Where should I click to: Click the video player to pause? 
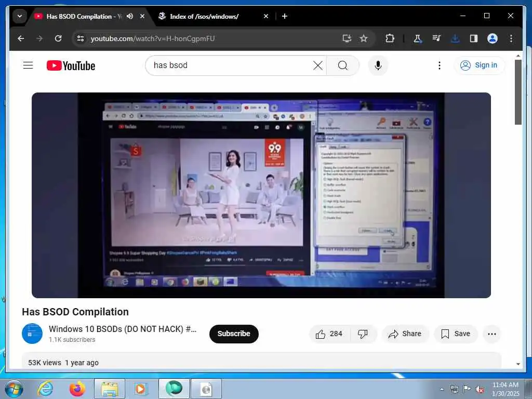click(x=261, y=195)
